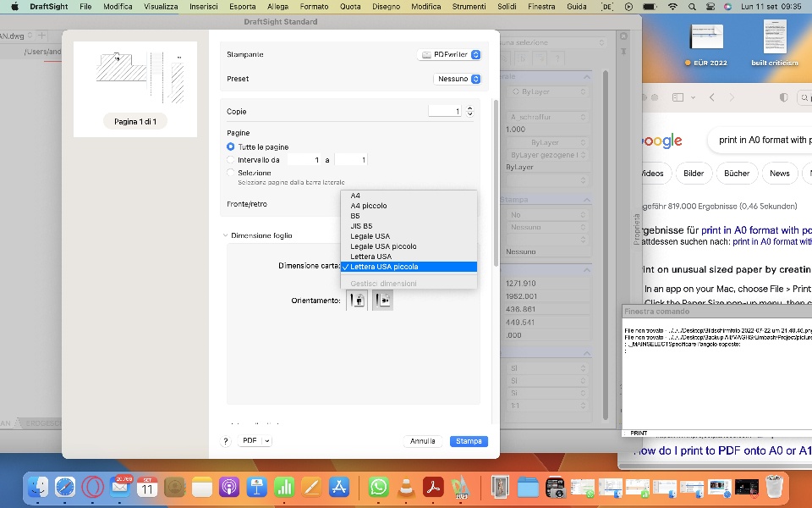Click Safari sidebar toggle icon

(x=678, y=97)
